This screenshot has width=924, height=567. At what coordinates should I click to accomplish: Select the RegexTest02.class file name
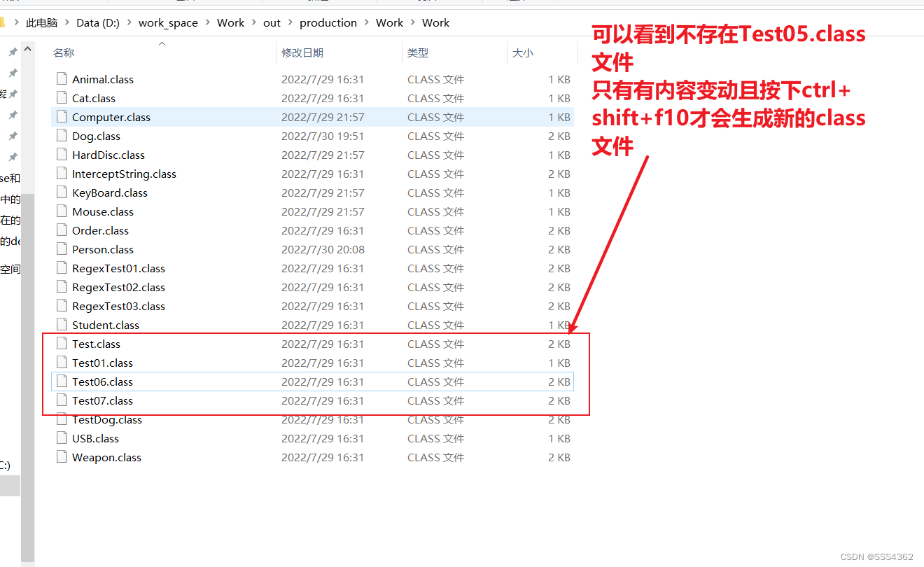click(x=118, y=287)
